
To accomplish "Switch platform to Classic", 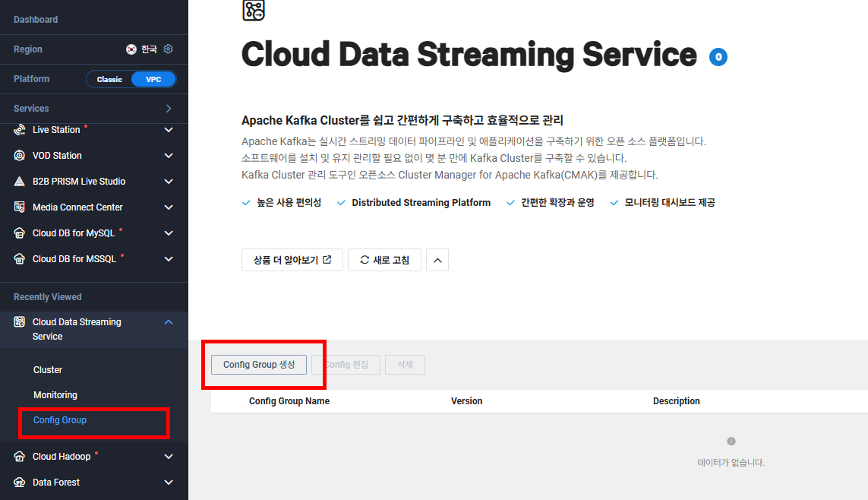I will point(109,79).
